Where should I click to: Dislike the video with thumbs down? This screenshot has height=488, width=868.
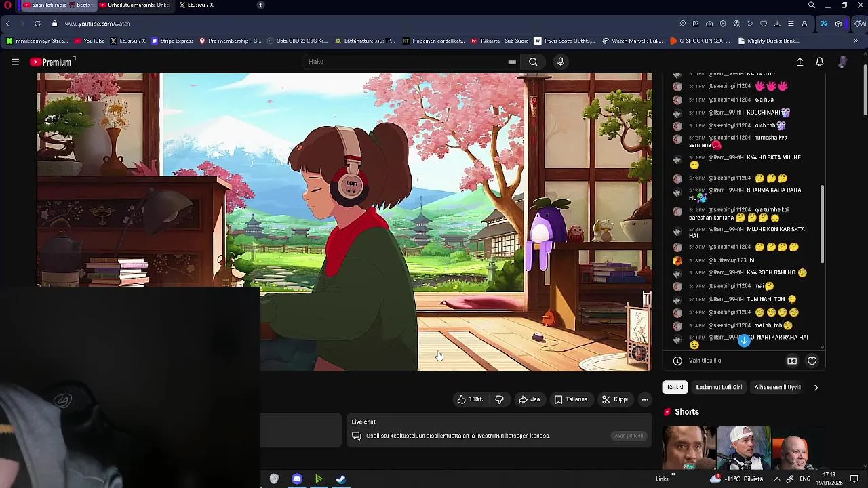[499, 399]
